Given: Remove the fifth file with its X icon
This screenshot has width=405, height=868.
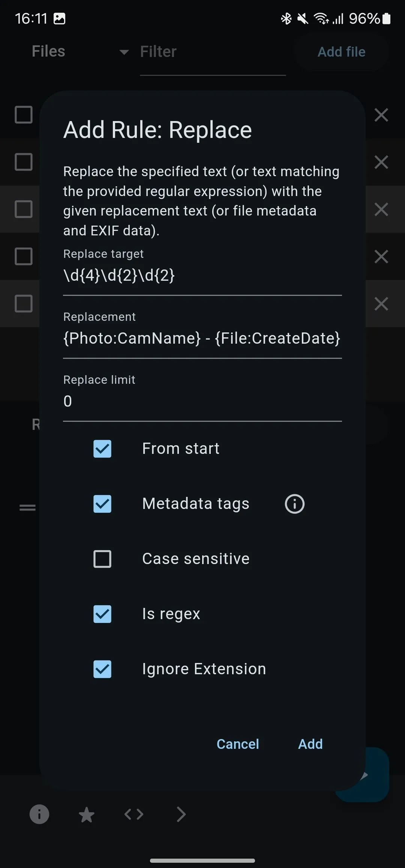Looking at the screenshot, I should (381, 304).
